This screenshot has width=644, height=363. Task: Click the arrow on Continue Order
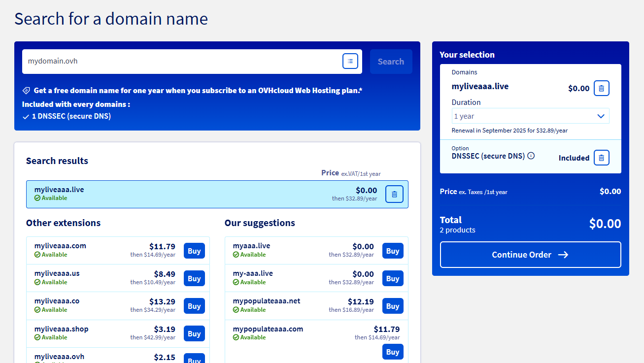[563, 255]
